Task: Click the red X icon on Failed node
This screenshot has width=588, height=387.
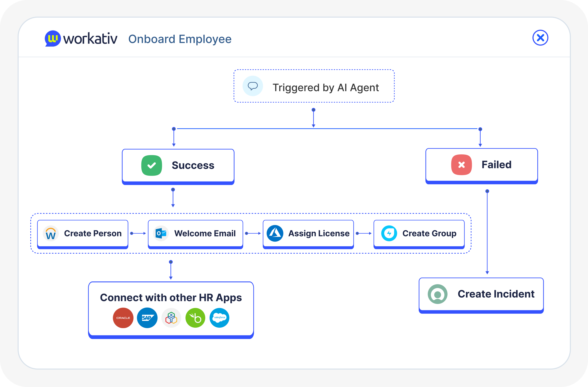Action: pyautogui.click(x=461, y=165)
